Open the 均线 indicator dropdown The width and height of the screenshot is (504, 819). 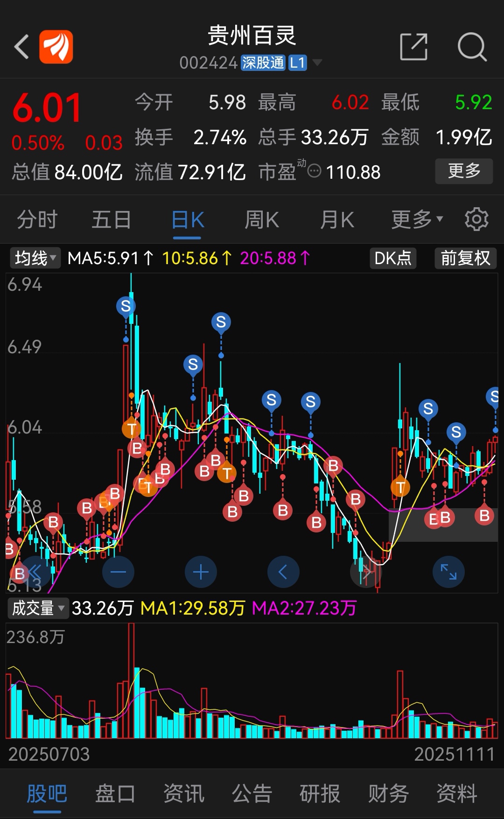point(35,258)
